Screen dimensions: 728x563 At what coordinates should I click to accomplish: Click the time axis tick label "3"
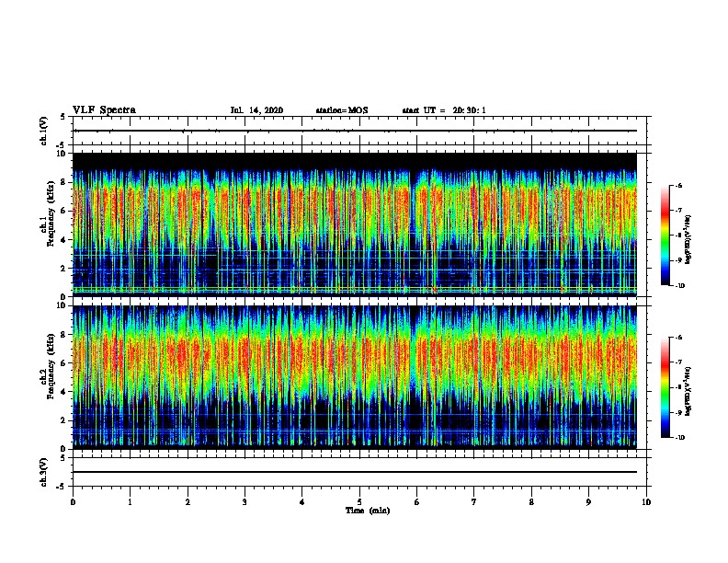click(245, 502)
